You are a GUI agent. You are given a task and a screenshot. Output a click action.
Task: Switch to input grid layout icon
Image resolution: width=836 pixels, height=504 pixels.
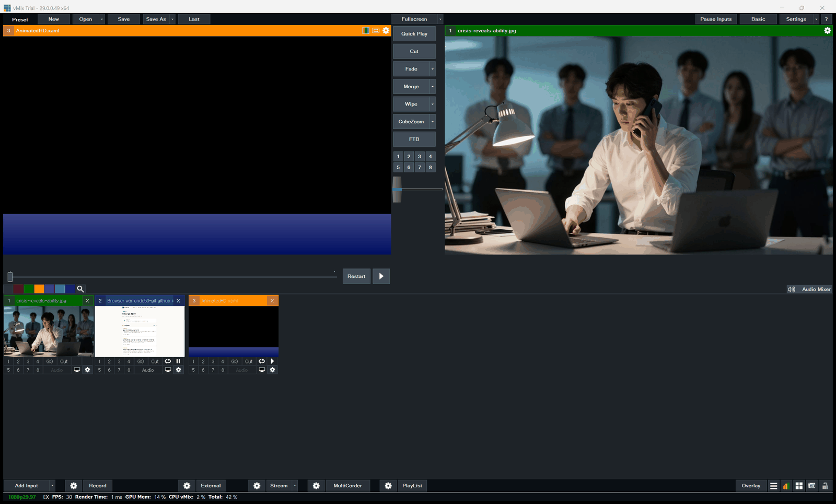(799, 486)
